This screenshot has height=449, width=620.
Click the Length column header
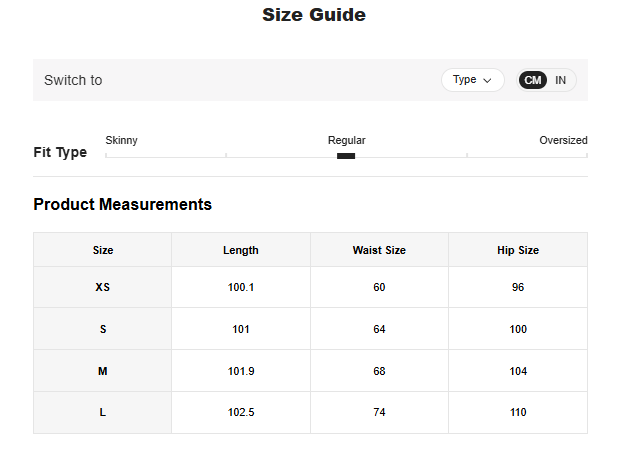[x=240, y=250]
